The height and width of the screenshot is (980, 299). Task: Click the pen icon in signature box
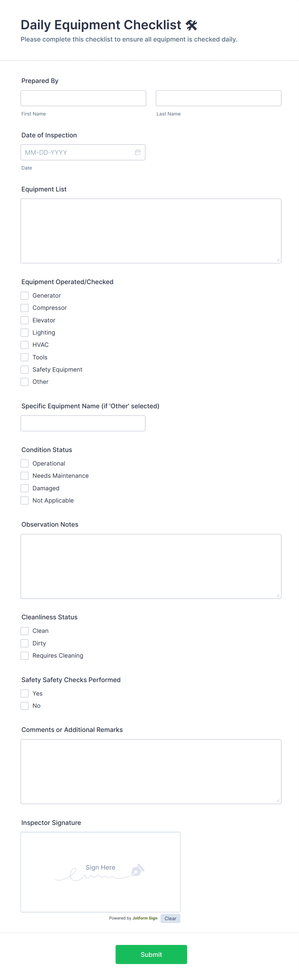tap(138, 870)
